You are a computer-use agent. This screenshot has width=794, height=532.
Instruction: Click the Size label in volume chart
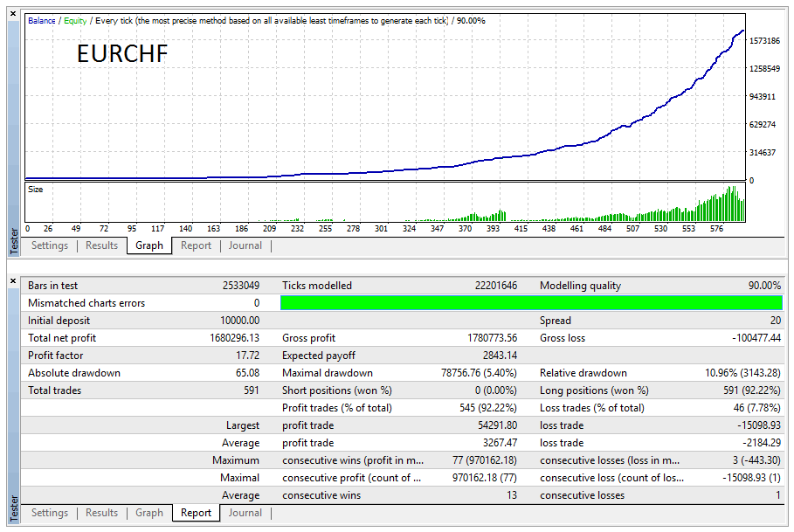pos(36,190)
